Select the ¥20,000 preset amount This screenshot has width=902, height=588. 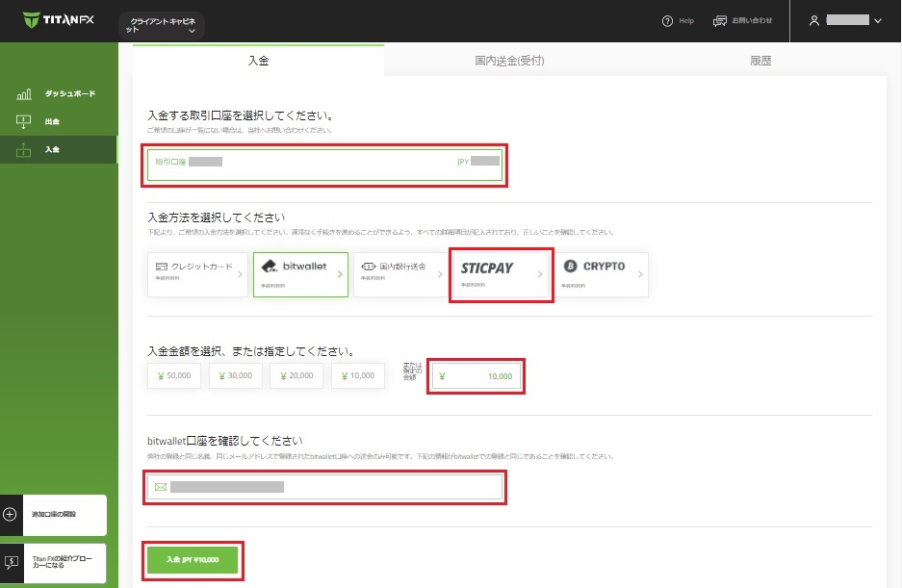tap(296, 375)
